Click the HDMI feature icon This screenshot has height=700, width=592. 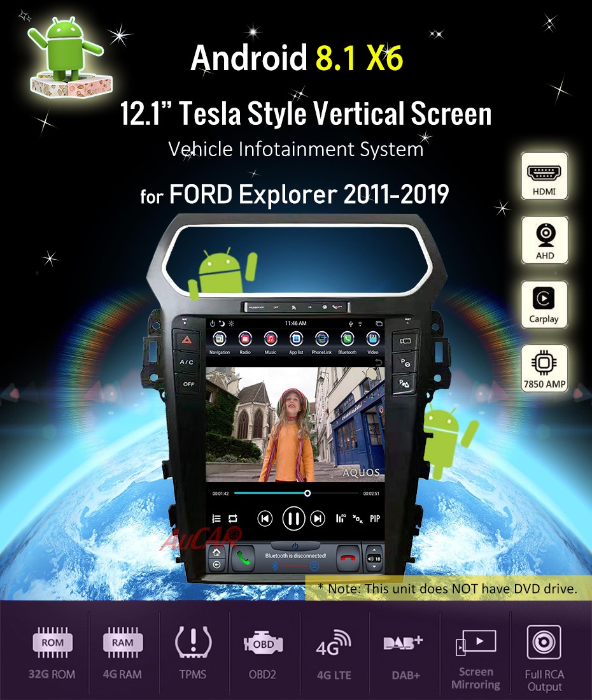[544, 176]
